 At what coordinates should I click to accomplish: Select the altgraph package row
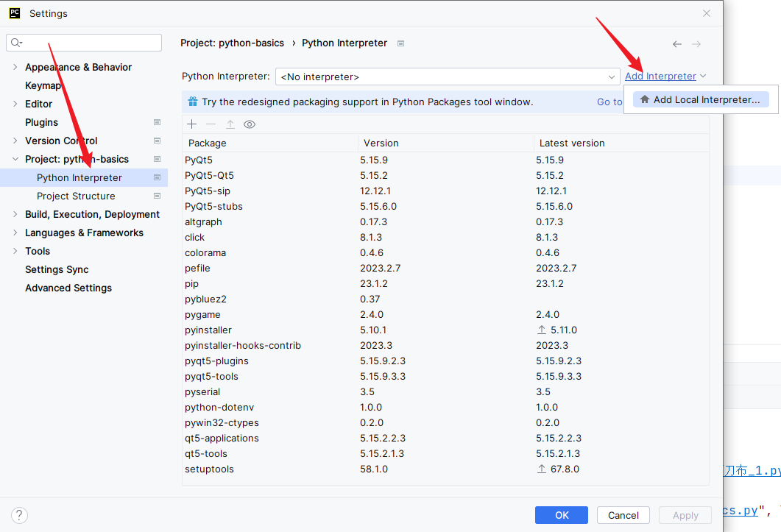pyautogui.click(x=445, y=221)
